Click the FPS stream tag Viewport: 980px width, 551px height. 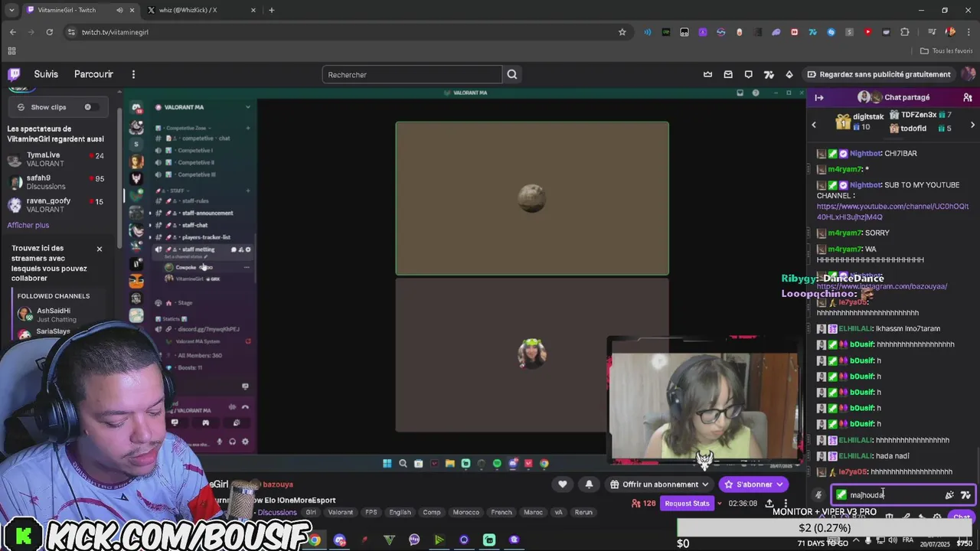click(371, 513)
